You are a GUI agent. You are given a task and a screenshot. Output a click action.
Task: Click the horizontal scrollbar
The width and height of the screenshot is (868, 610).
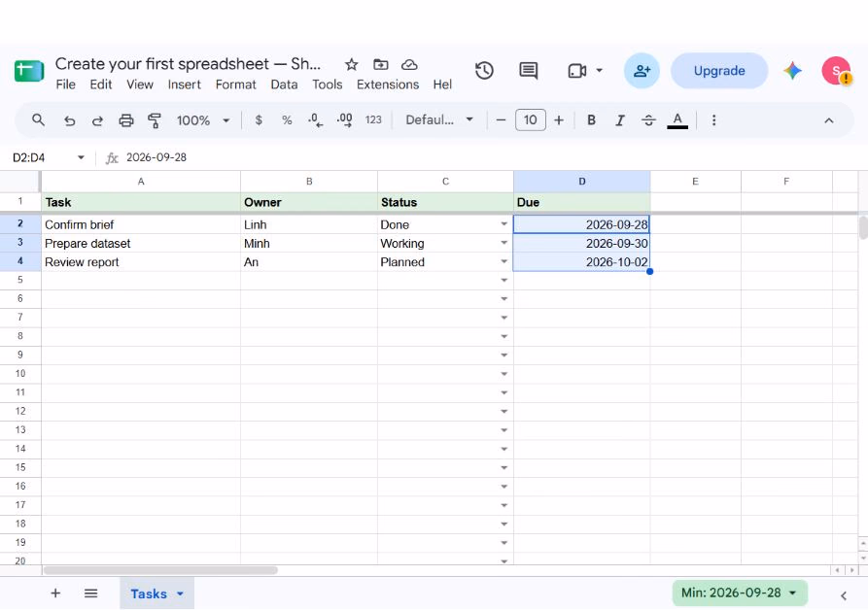pyautogui.click(x=160, y=570)
